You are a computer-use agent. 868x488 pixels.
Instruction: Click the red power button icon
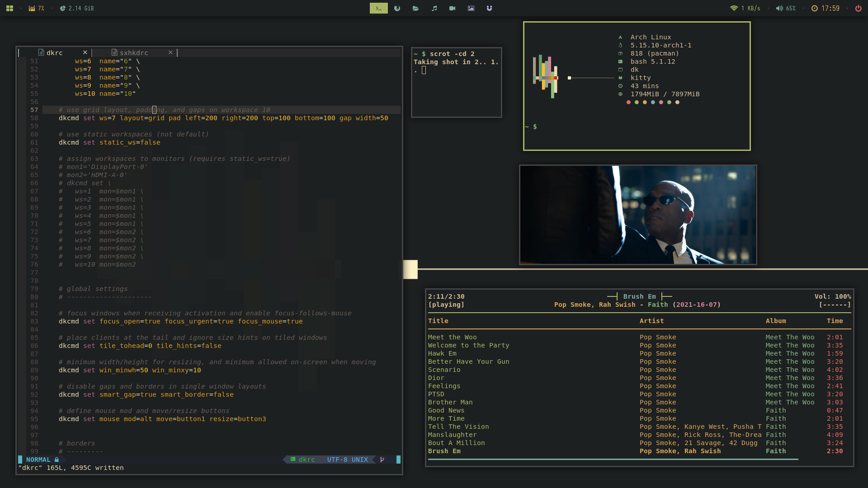(858, 8)
